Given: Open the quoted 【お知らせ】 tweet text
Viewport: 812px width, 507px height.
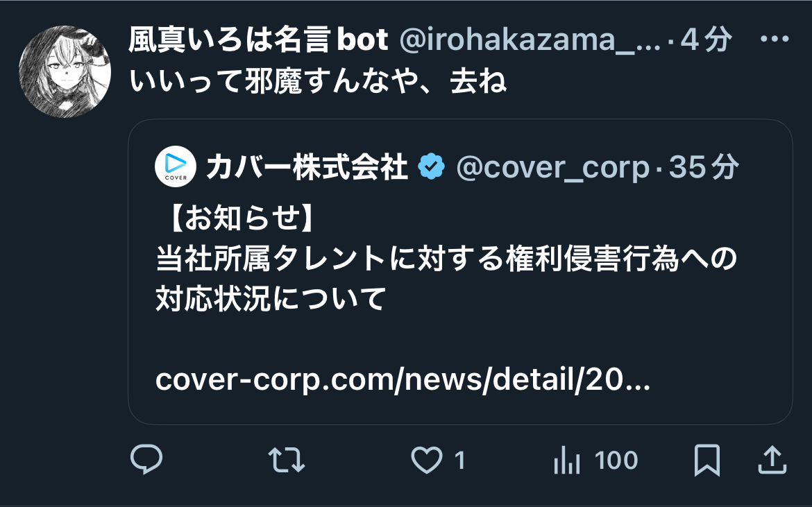Looking at the screenshot, I should click(x=446, y=257).
